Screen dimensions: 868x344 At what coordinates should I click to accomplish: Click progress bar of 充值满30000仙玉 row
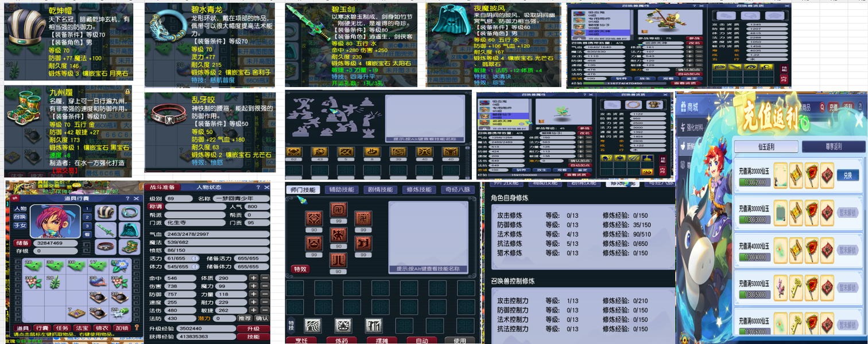click(754, 220)
